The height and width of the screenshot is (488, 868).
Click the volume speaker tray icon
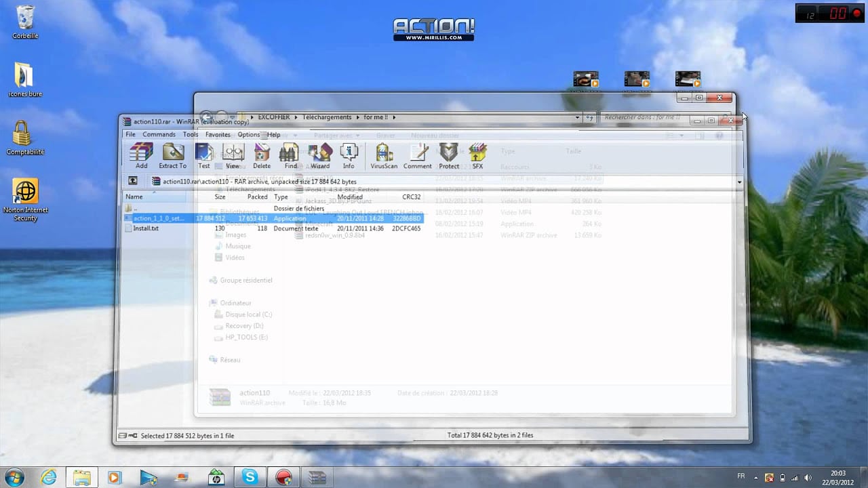click(808, 478)
